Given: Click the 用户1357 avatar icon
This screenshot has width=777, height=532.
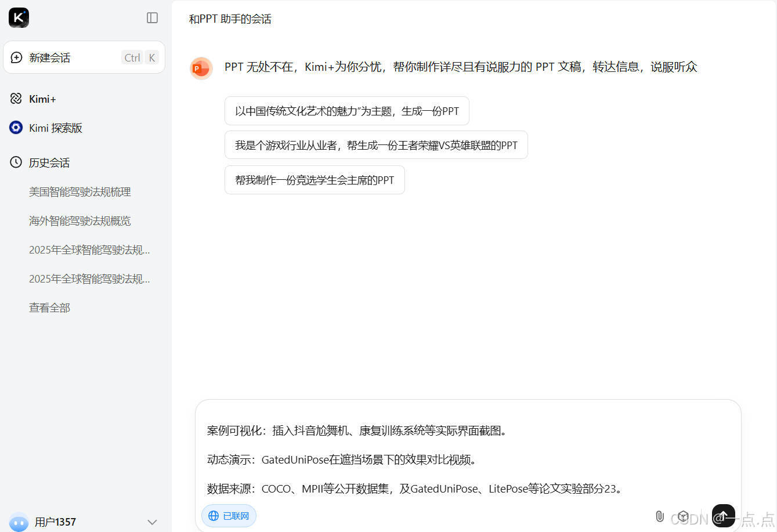Looking at the screenshot, I should click(19, 522).
